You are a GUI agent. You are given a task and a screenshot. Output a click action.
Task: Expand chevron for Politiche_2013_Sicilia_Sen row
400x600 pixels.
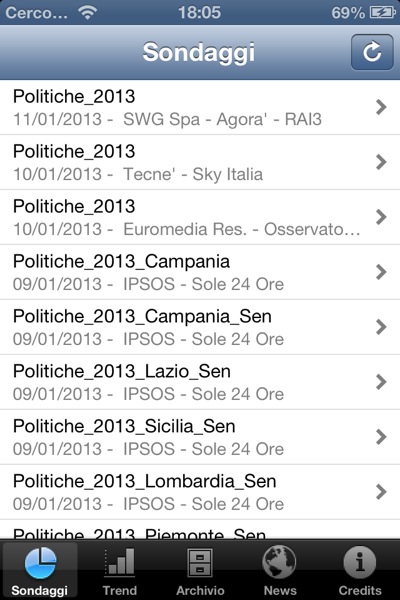[381, 437]
